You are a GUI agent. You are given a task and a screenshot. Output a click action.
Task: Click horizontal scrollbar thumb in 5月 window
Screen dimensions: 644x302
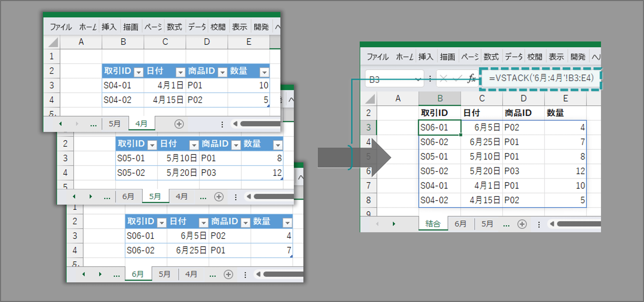click(x=273, y=197)
